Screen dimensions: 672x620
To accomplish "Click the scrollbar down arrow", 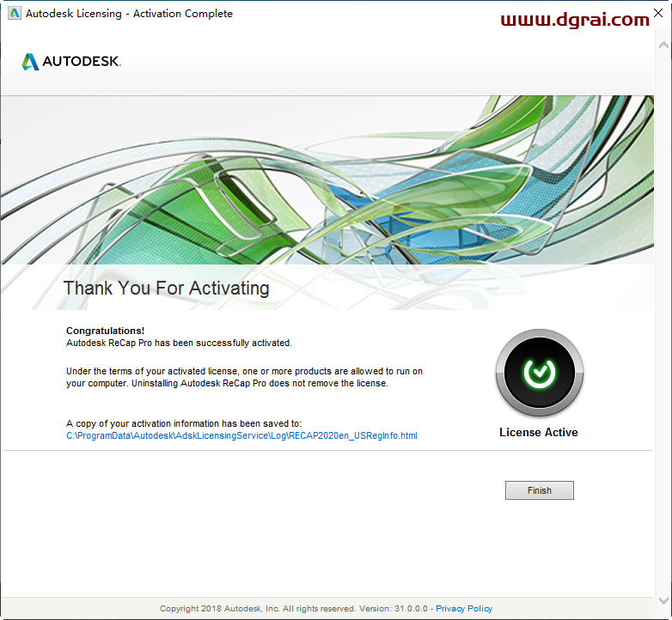I will (x=663, y=601).
